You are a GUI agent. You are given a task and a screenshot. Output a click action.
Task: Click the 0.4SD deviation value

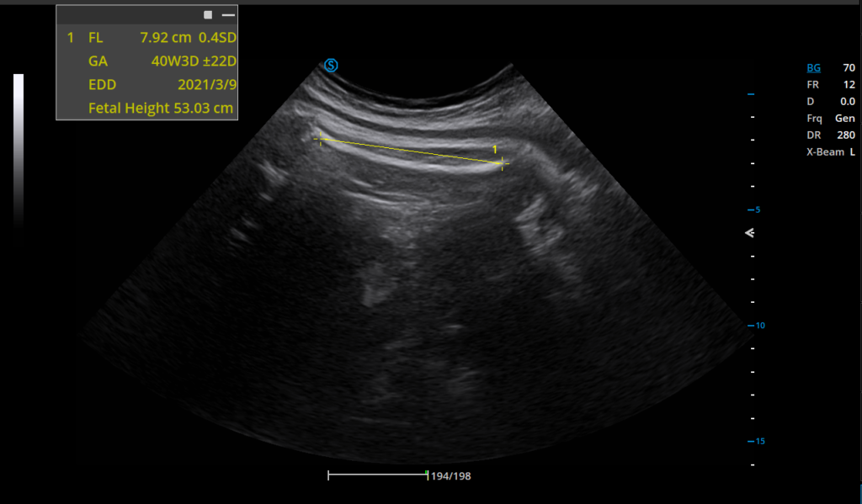pos(218,37)
